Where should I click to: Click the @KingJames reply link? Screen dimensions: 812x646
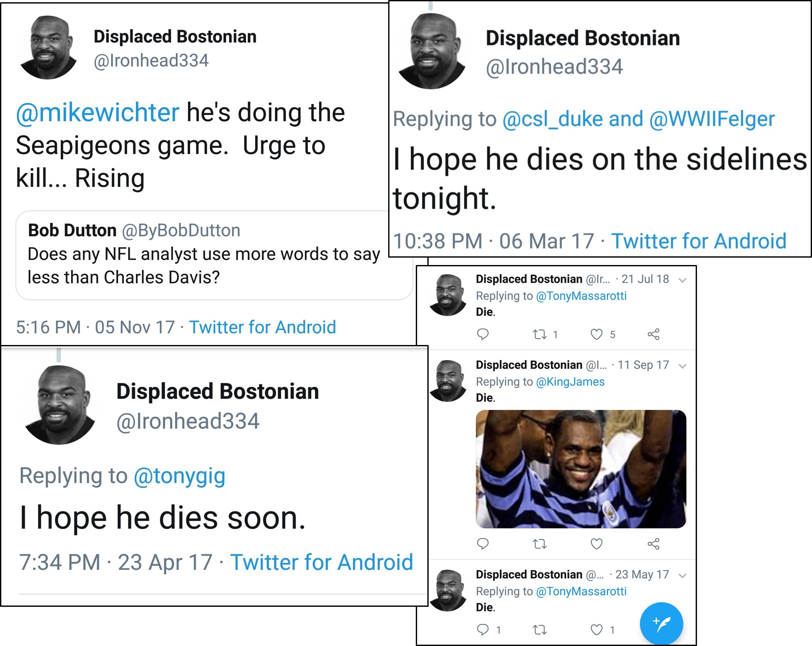570,382
